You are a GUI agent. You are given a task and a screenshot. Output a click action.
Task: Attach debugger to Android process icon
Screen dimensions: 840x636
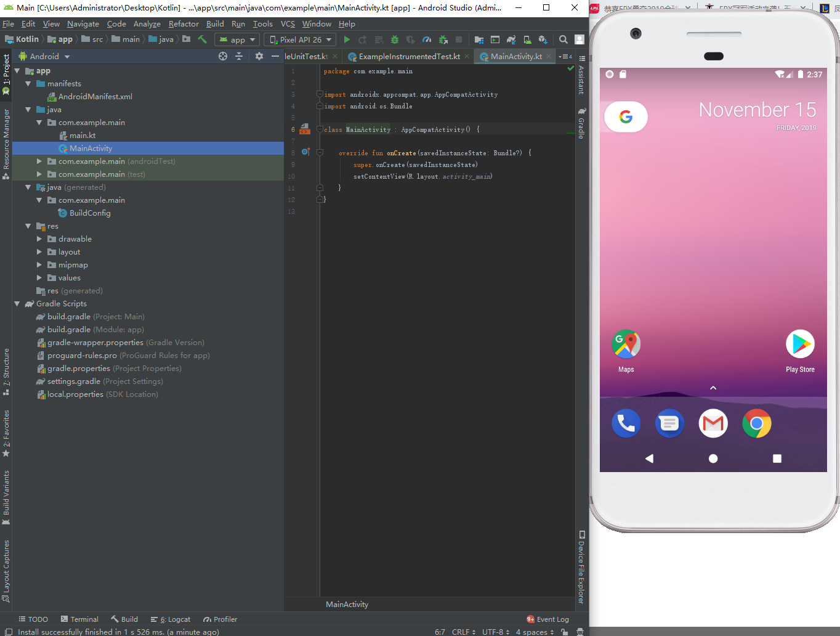coord(443,39)
